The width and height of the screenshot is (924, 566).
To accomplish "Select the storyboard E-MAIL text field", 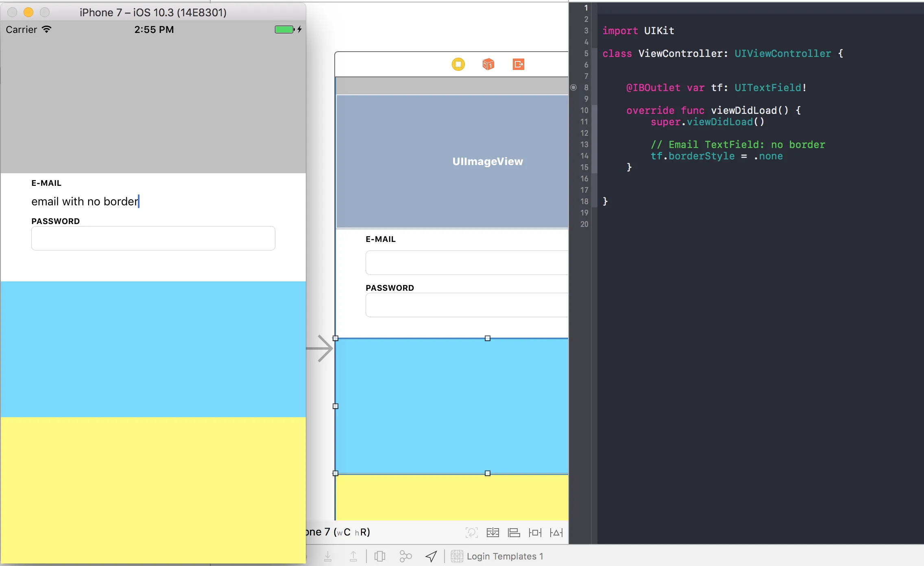I will 466,263.
